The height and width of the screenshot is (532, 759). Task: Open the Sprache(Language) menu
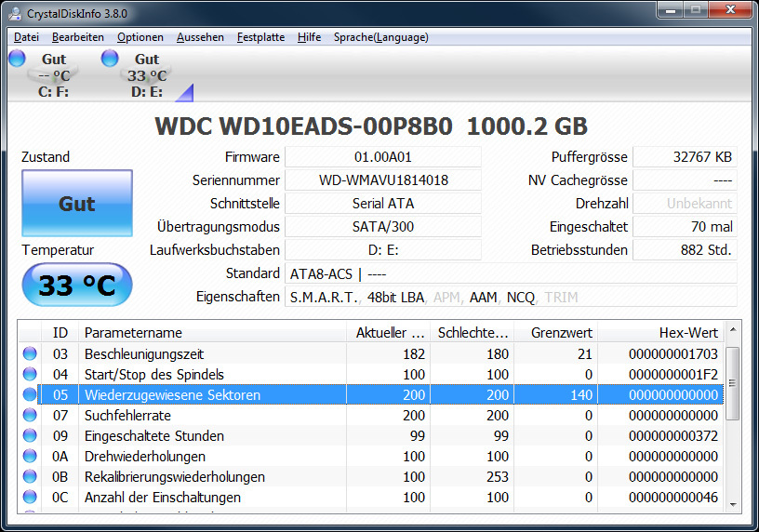pyautogui.click(x=380, y=37)
